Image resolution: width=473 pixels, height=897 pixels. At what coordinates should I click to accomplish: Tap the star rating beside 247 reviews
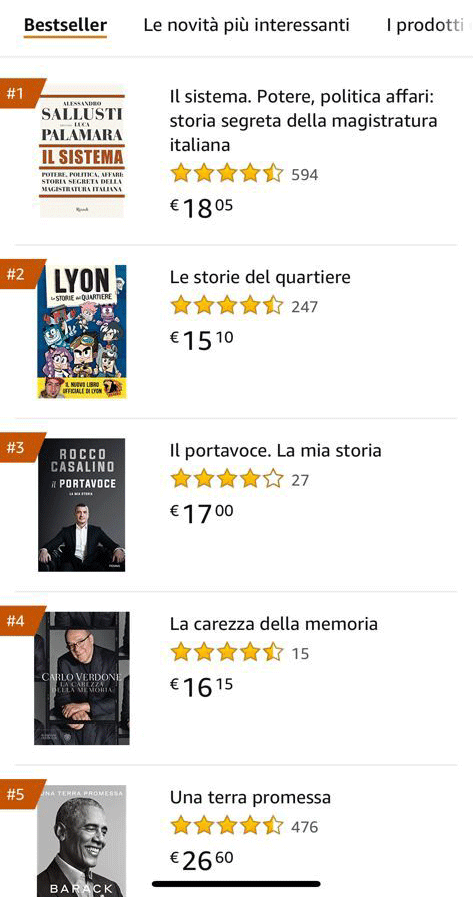(227, 305)
